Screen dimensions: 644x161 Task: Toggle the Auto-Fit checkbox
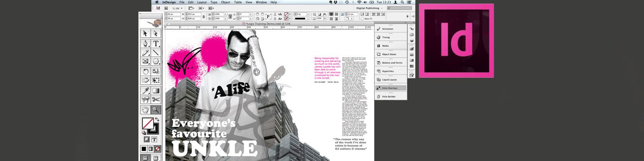(x=362, y=19)
